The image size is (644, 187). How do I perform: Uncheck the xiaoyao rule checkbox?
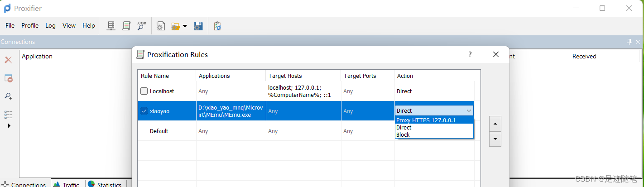click(144, 111)
